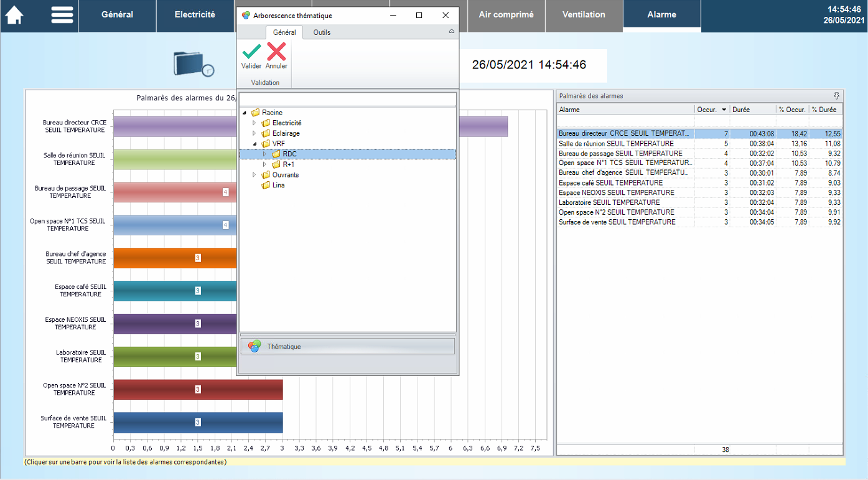The height and width of the screenshot is (480, 868).
Task: Switch to the Général navigation tab
Action: 117,15
